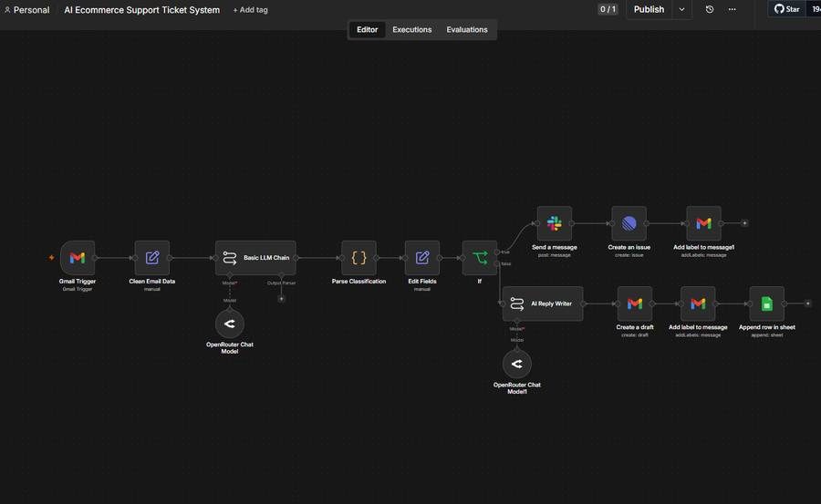The image size is (821, 504).
Task: Click the Personal project icon
Action: click(7, 10)
